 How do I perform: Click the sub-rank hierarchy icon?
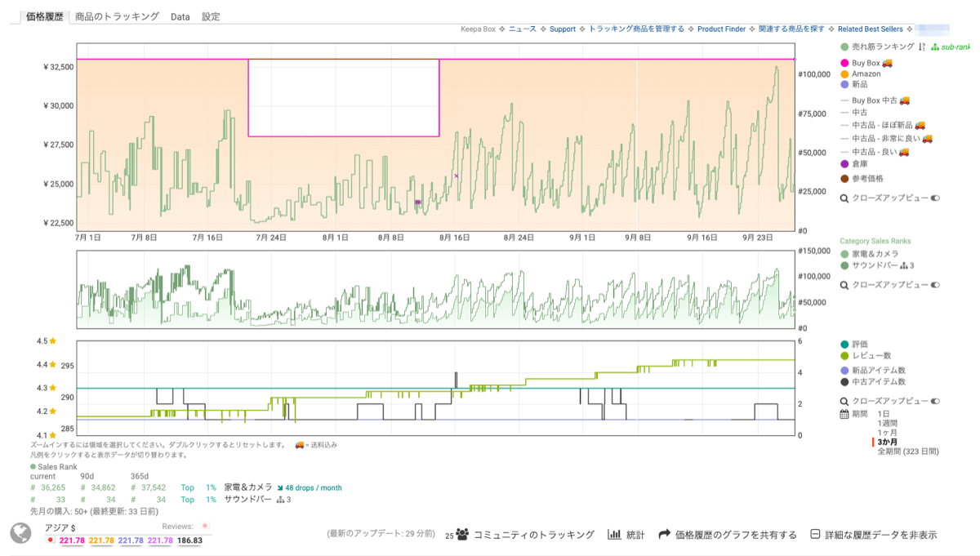(935, 47)
